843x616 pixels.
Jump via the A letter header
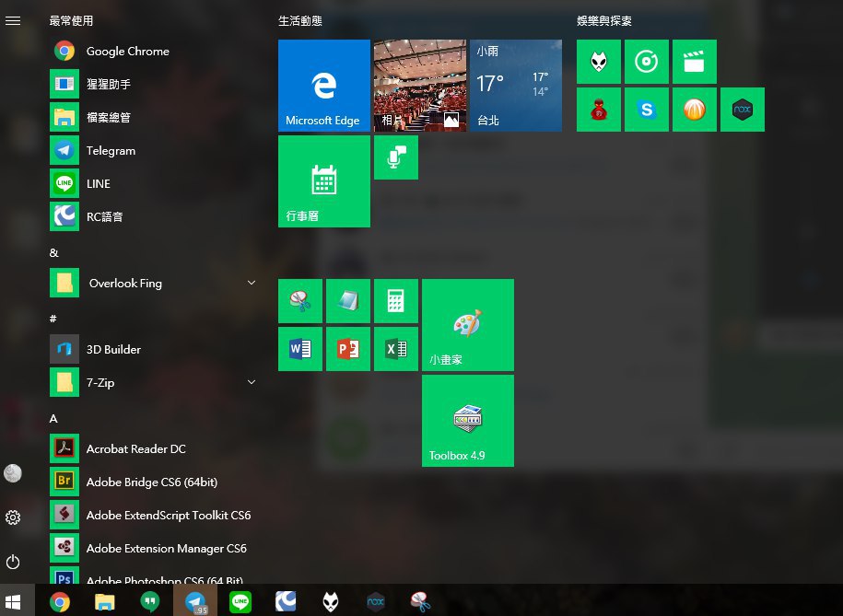click(53, 418)
